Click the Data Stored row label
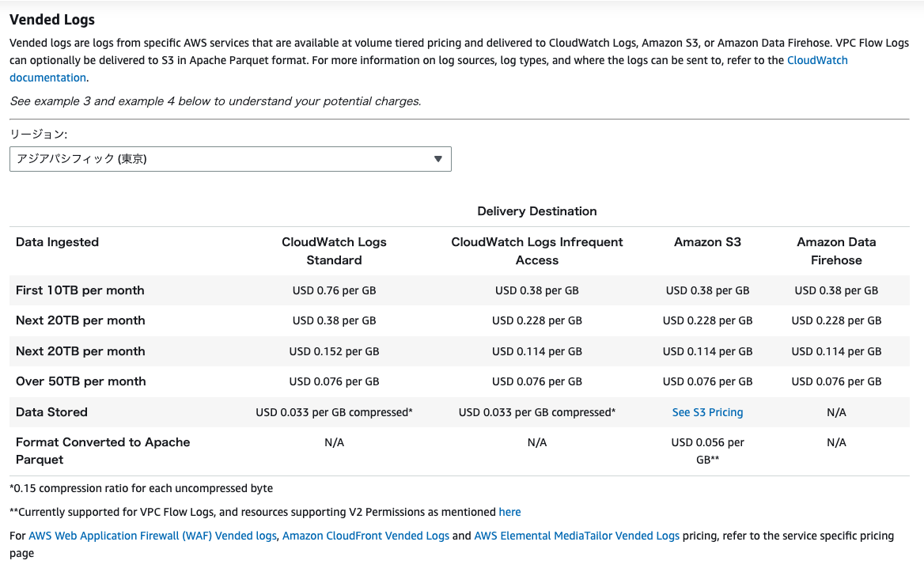Image resolution: width=924 pixels, height=572 pixels. [51, 412]
